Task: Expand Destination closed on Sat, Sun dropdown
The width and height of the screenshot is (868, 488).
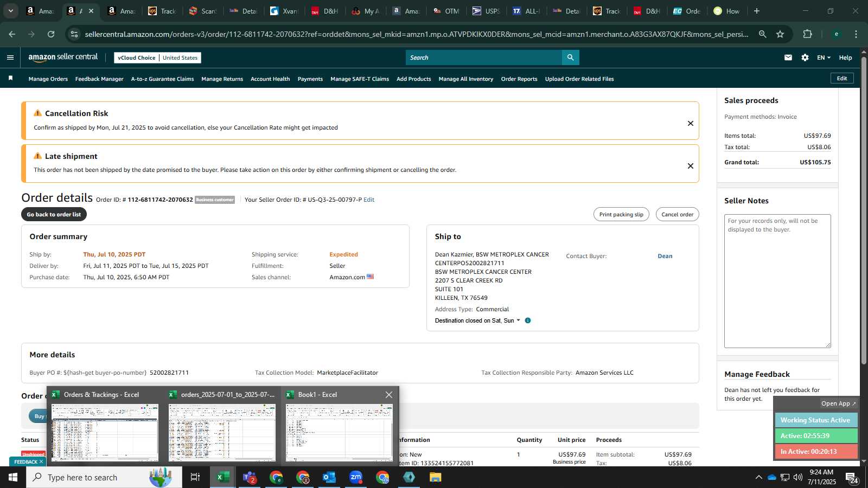Action: [477, 320]
